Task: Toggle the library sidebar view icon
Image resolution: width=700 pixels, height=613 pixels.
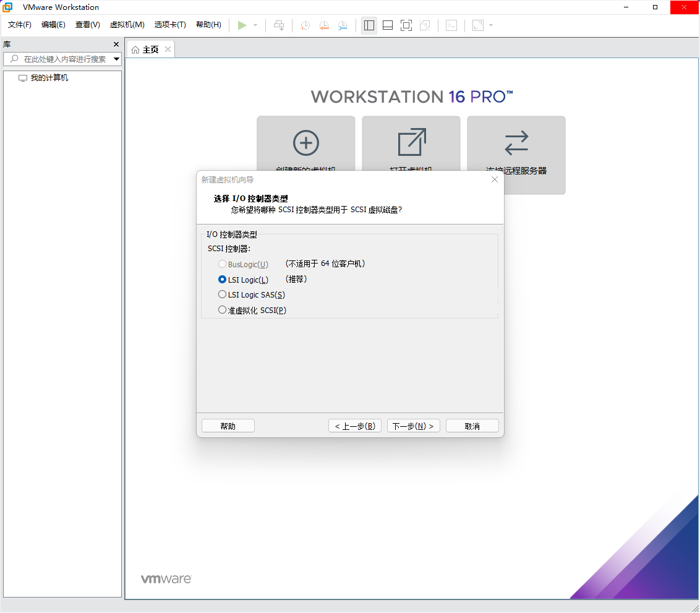Action: (x=369, y=25)
